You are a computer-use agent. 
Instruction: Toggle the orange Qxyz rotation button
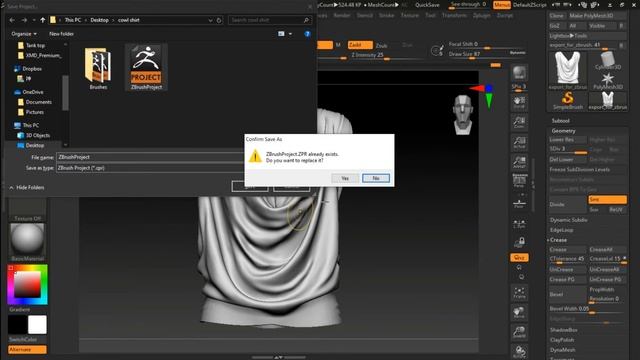coord(519,258)
